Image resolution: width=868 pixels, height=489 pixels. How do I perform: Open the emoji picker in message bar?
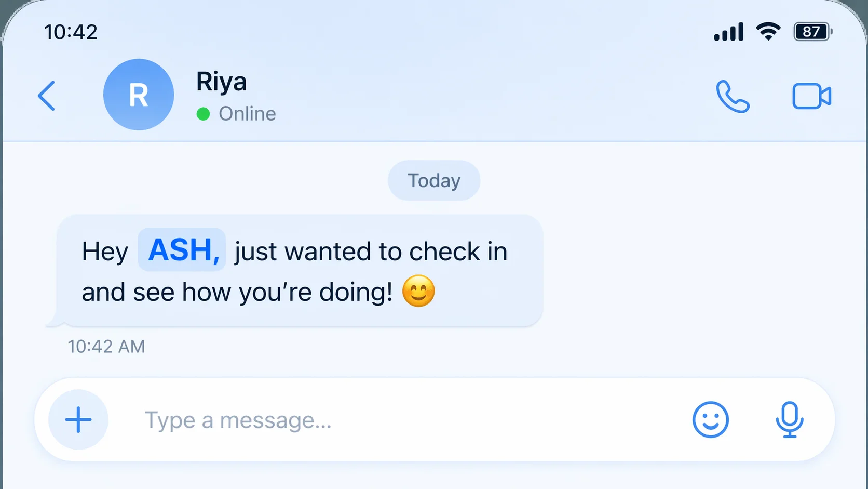click(710, 419)
